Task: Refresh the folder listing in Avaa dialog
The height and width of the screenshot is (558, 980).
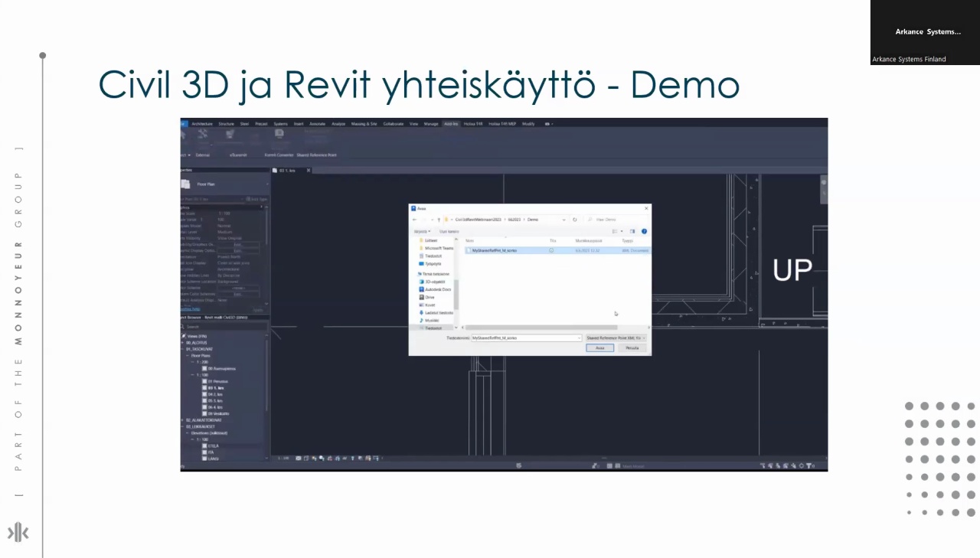Action: pyautogui.click(x=575, y=220)
